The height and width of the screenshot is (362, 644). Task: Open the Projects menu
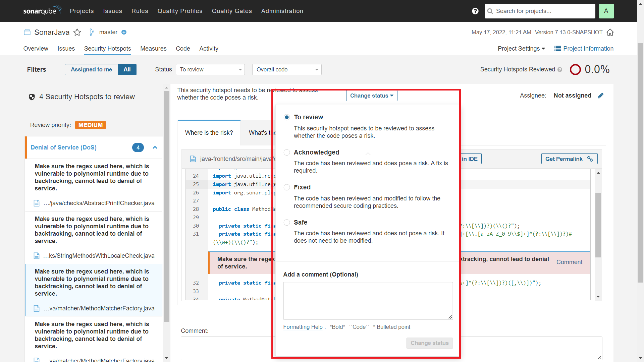pos(82,11)
